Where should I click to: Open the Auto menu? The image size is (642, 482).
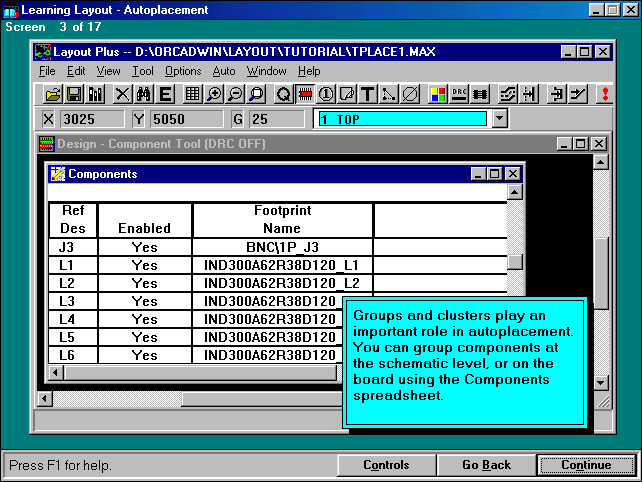[224, 71]
